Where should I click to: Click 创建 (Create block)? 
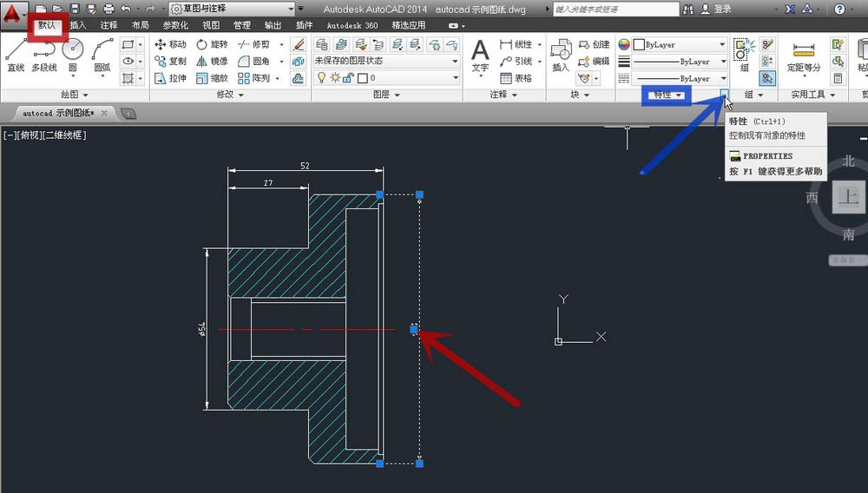click(x=594, y=44)
